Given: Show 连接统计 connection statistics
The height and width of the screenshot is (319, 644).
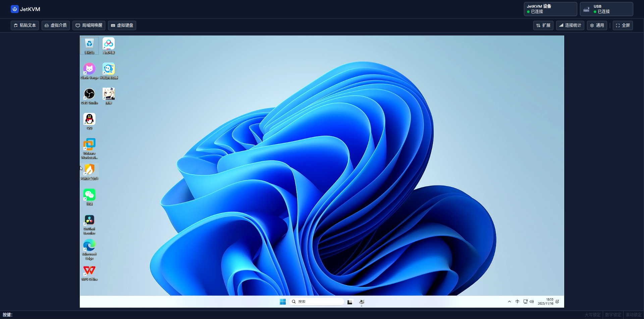Looking at the screenshot, I should (570, 25).
